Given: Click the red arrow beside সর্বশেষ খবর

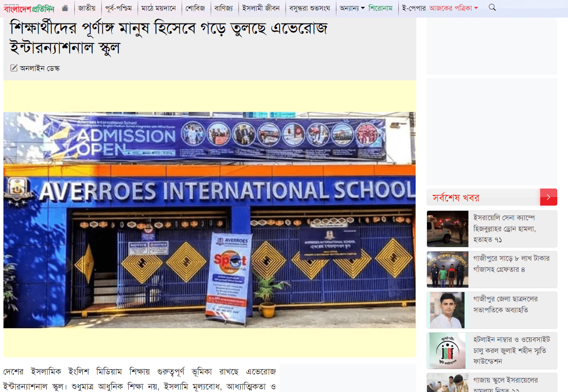Looking at the screenshot, I should click(548, 197).
